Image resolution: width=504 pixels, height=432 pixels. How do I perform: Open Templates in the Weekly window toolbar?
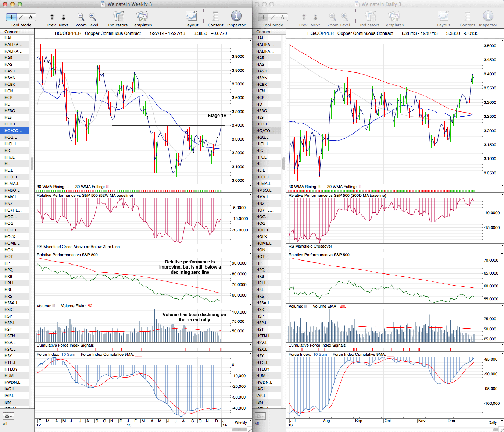142,17
